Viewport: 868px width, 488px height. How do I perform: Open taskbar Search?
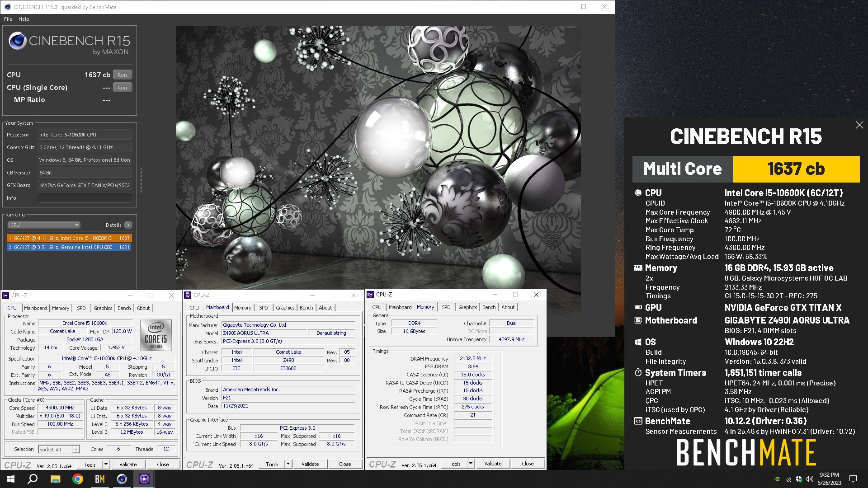(x=33, y=479)
